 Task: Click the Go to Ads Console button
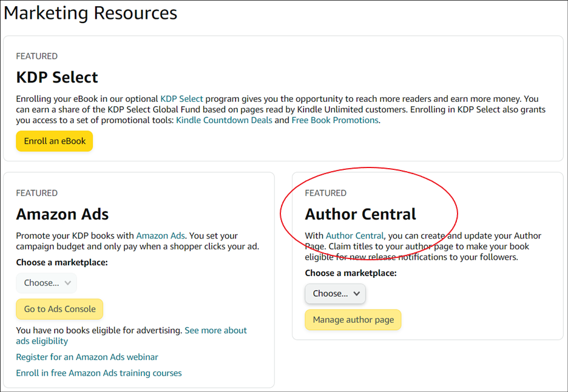(x=59, y=309)
